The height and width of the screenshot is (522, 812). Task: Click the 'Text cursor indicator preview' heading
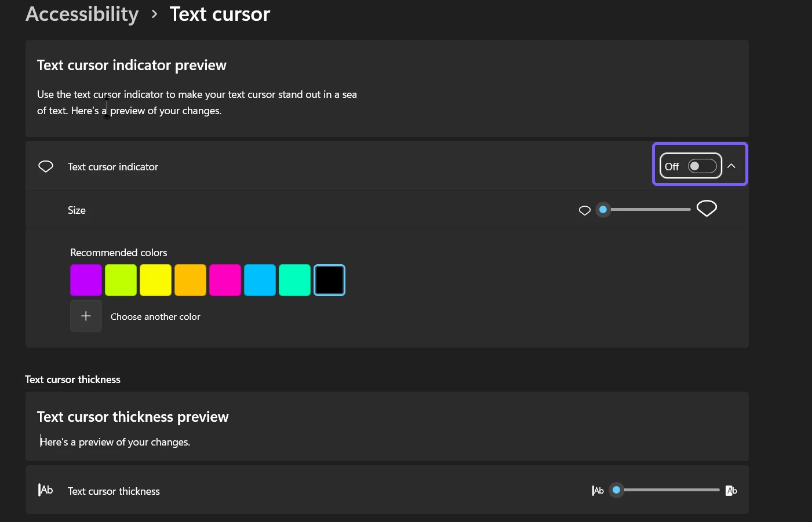[132, 65]
